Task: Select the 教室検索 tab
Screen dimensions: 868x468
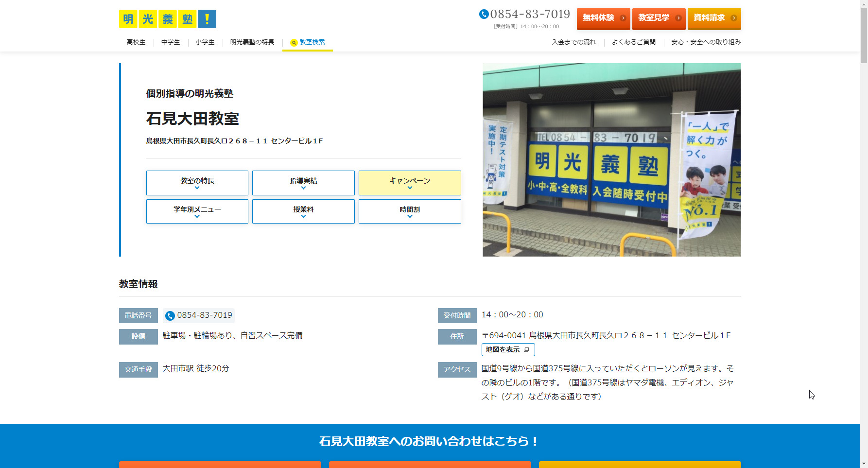Action: [x=308, y=43]
